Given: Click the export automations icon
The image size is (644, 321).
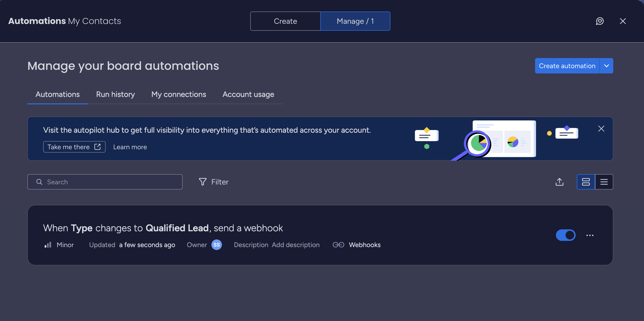Looking at the screenshot, I should click(x=560, y=182).
